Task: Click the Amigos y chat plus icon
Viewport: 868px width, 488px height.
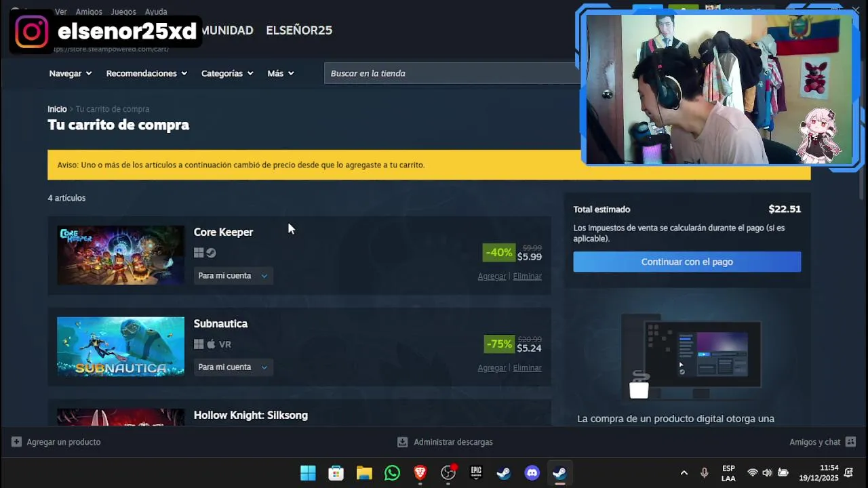Action: [x=850, y=442]
